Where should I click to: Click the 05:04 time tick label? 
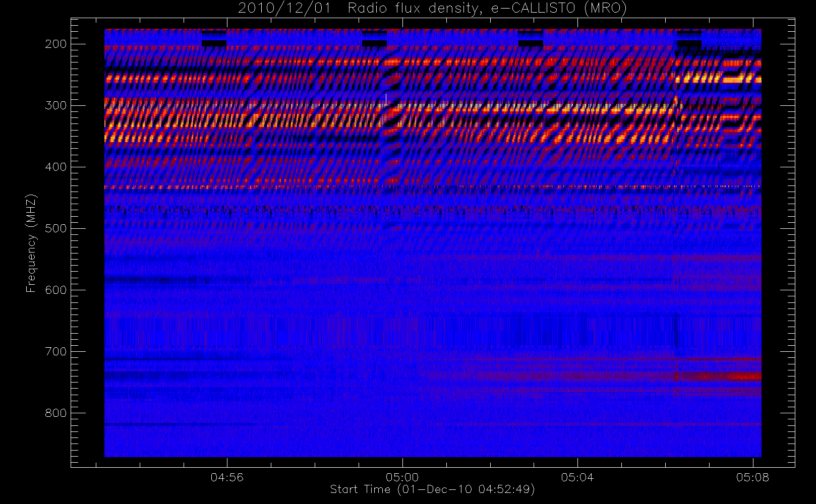(577, 477)
